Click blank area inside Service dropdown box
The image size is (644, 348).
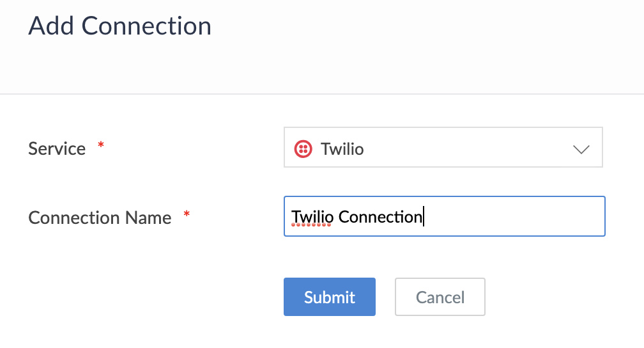click(x=466, y=149)
